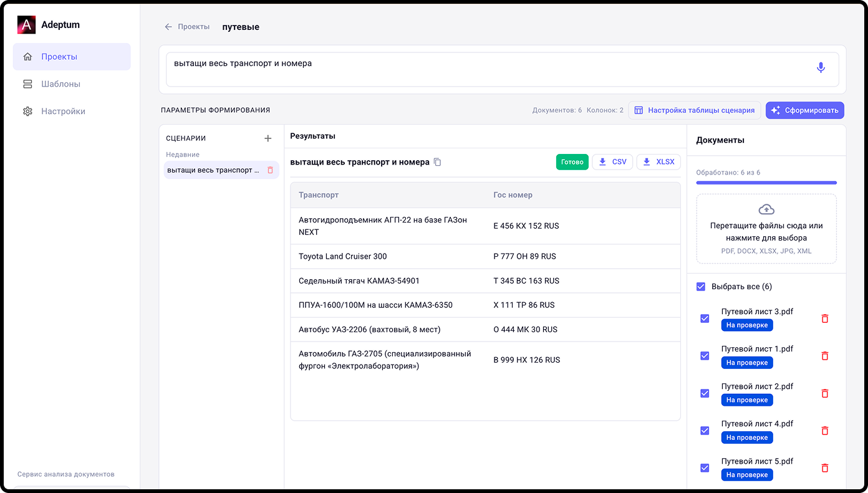Click the Сформировать button
The height and width of the screenshot is (493, 868).
tap(805, 110)
